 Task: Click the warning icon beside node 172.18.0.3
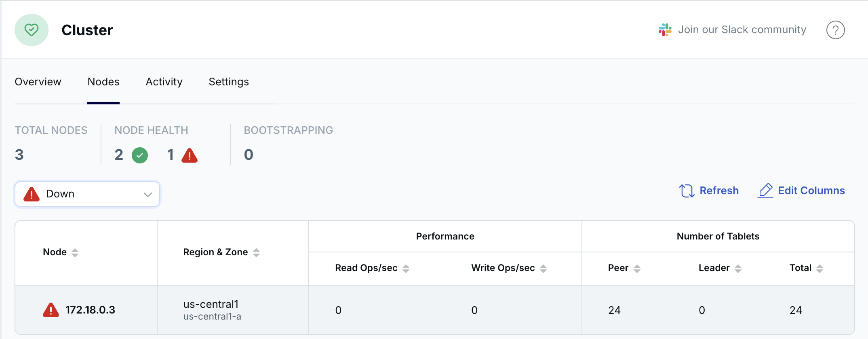coord(51,310)
